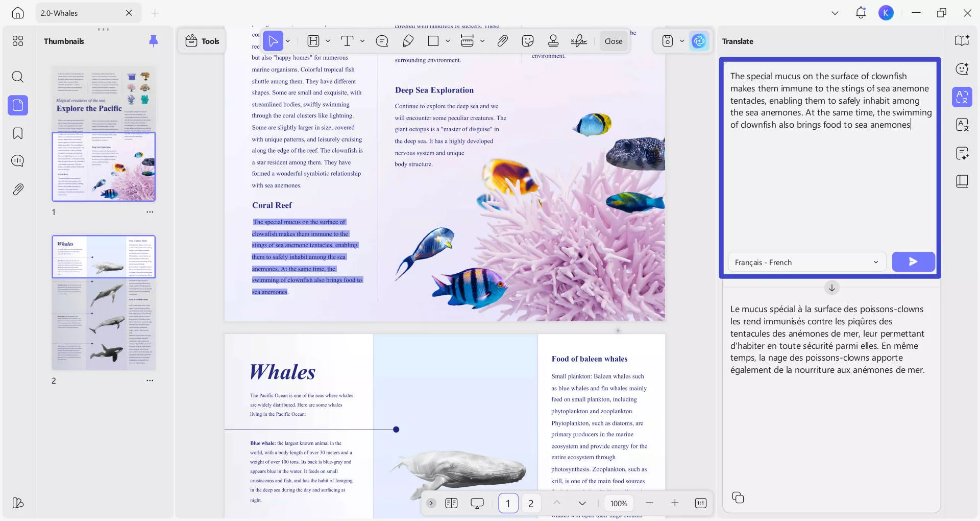This screenshot has width=980, height=521.
Task: Expand the rectangle shape dropdown arrow
Action: tap(448, 41)
